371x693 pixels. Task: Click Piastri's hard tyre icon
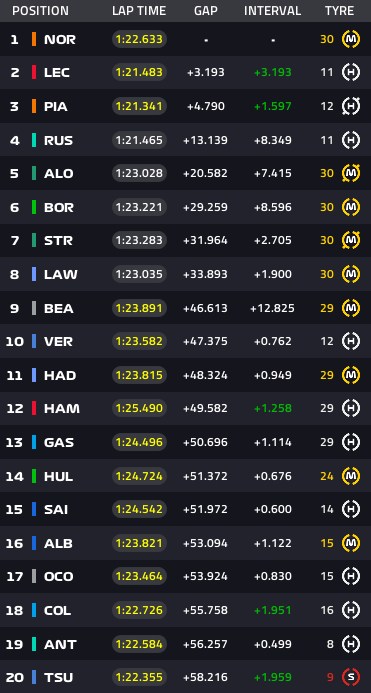pos(351,106)
